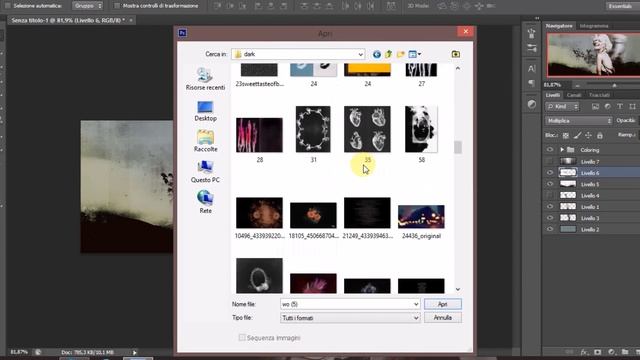Create a new group from bottom bar
640x360 pixels.
pyautogui.click(x=625, y=352)
